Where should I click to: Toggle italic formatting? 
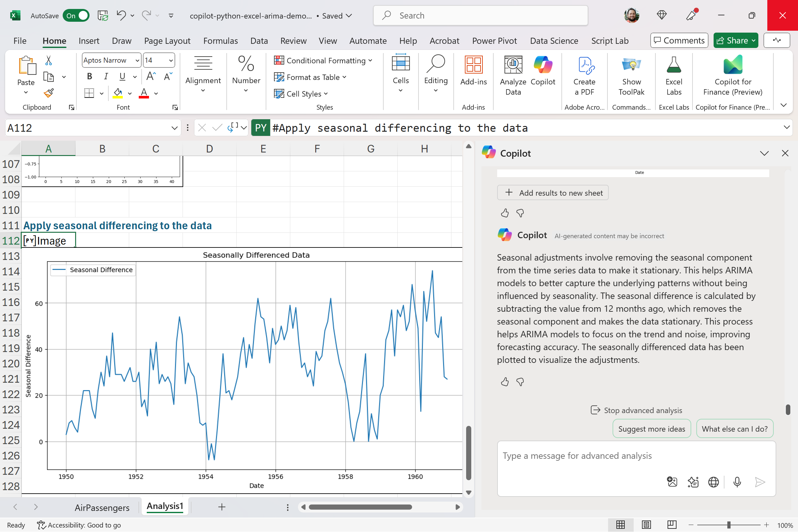coord(106,76)
